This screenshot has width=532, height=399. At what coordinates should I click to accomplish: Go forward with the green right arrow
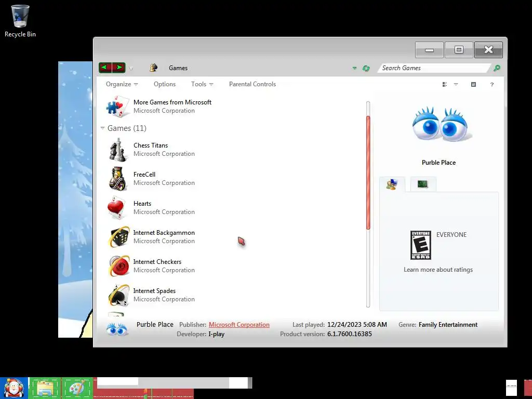119,68
